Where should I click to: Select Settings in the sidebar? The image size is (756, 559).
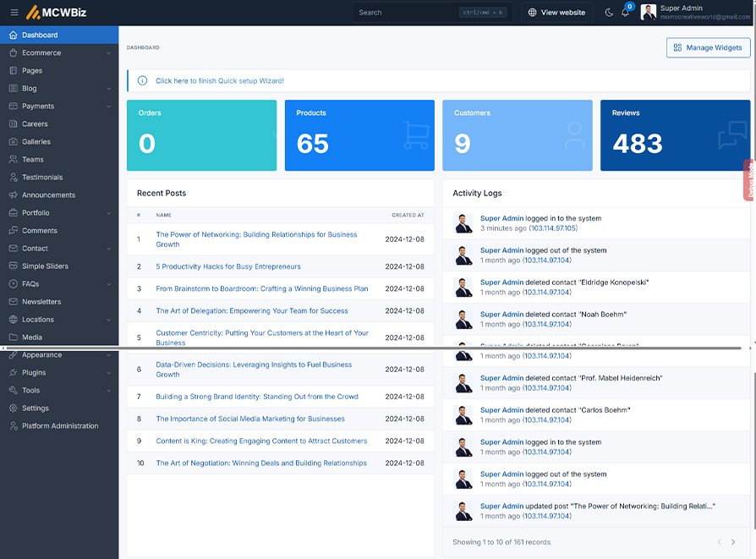[36, 408]
